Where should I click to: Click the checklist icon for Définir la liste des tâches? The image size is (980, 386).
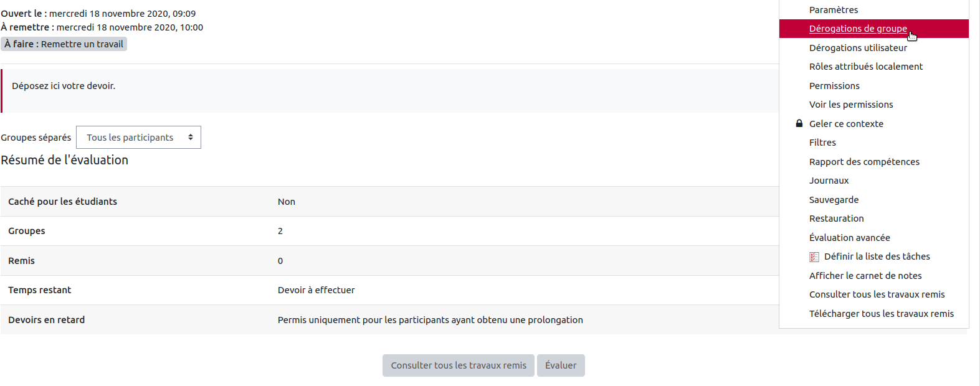(x=814, y=257)
